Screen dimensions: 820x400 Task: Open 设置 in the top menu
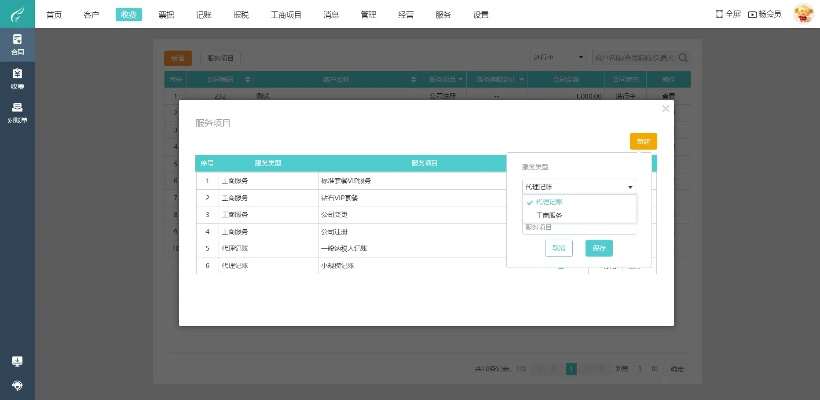pos(481,15)
